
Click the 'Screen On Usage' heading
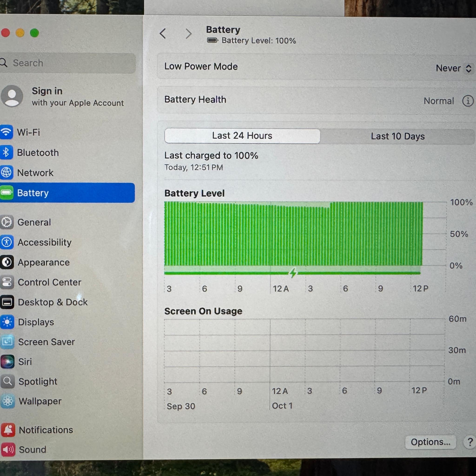coord(203,311)
